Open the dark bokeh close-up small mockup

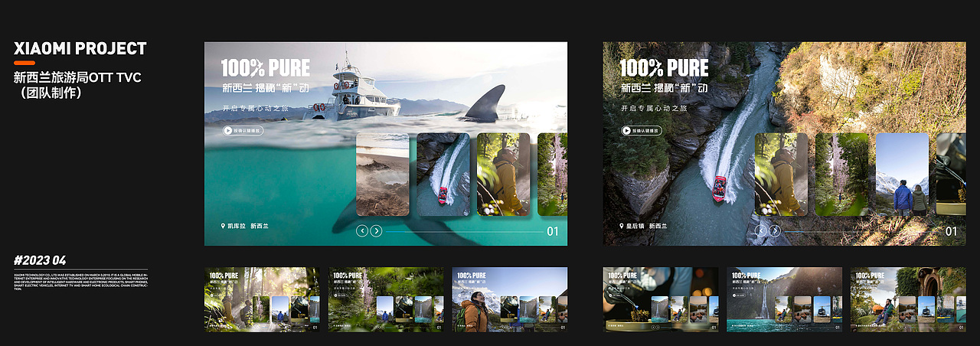click(x=661, y=299)
